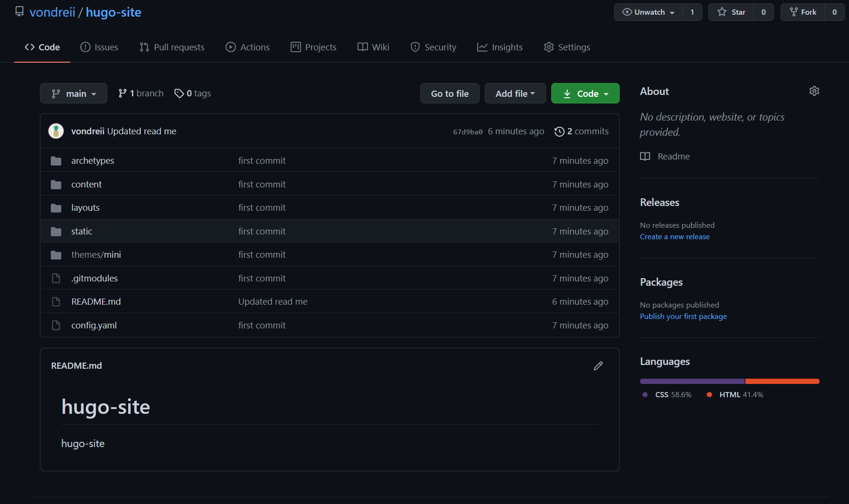This screenshot has width=849, height=504.
Task: Open the main branch dropdown
Action: 74,93
